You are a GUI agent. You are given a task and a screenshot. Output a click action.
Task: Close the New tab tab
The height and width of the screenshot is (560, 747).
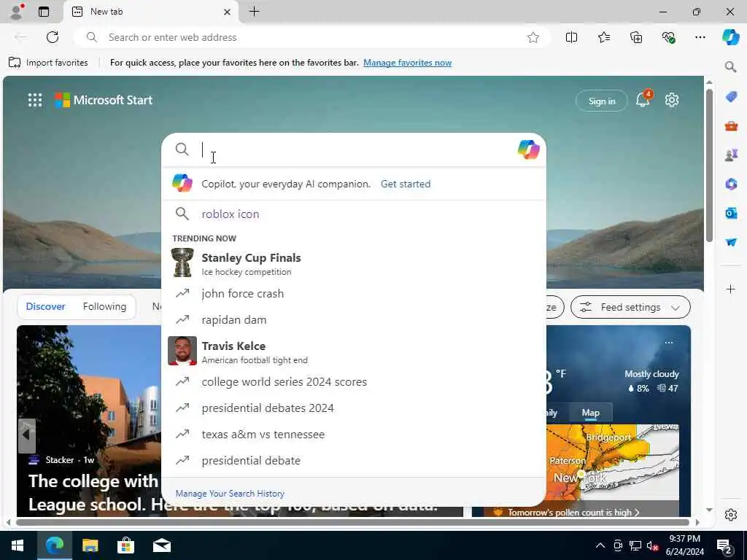point(228,12)
